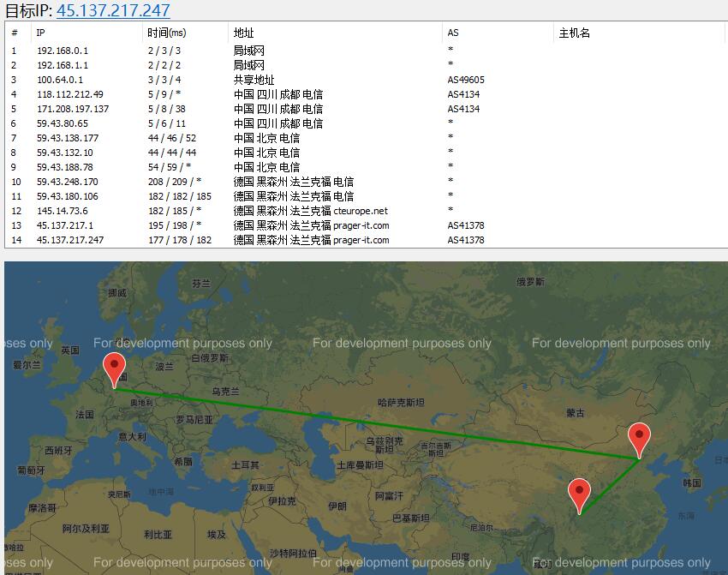Screen dimensions: 728x575
Task: Click the 共享地址 address cell
Action: (x=254, y=80)
